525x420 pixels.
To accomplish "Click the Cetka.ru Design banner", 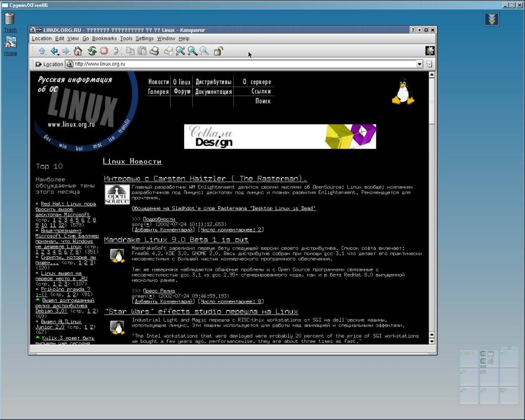I will (x=280, y=136).
